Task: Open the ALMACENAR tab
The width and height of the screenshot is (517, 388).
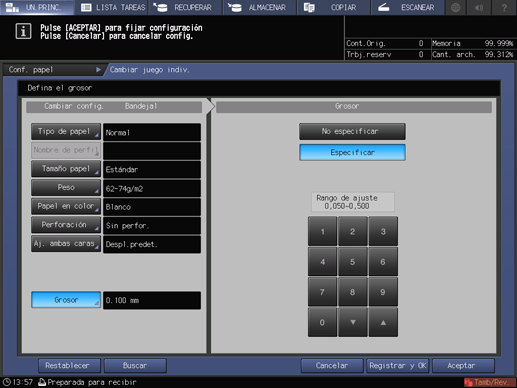Action: pyautogui.click(x=260, y=7)
